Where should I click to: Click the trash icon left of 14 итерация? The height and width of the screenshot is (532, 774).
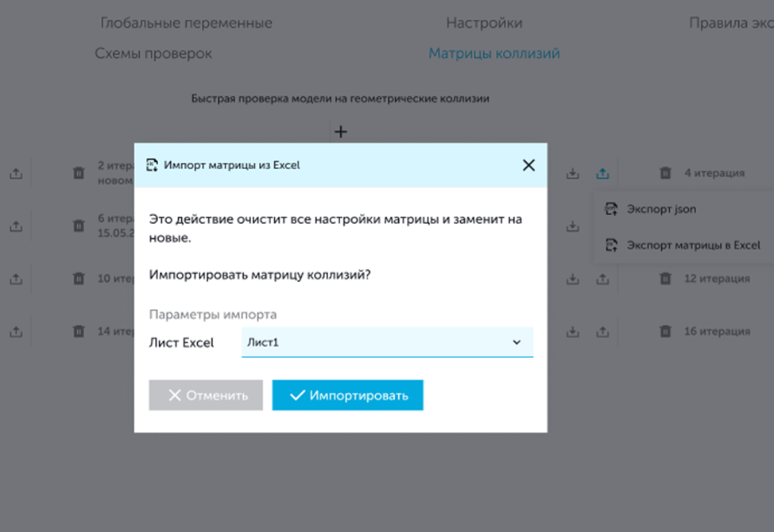tap(79, 331)
